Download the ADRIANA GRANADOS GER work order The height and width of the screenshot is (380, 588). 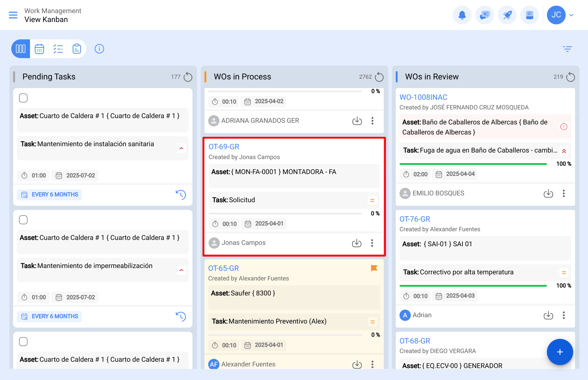point(357,121)
